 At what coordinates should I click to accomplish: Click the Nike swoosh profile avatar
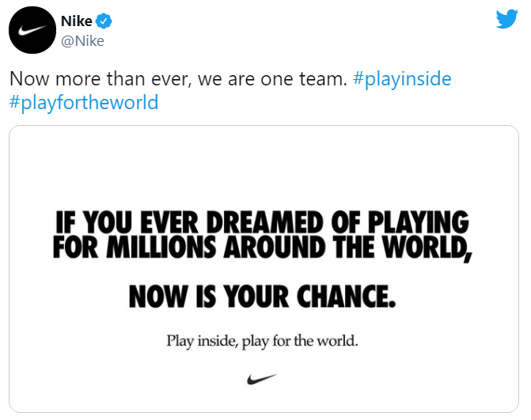[x=31, y=31]
